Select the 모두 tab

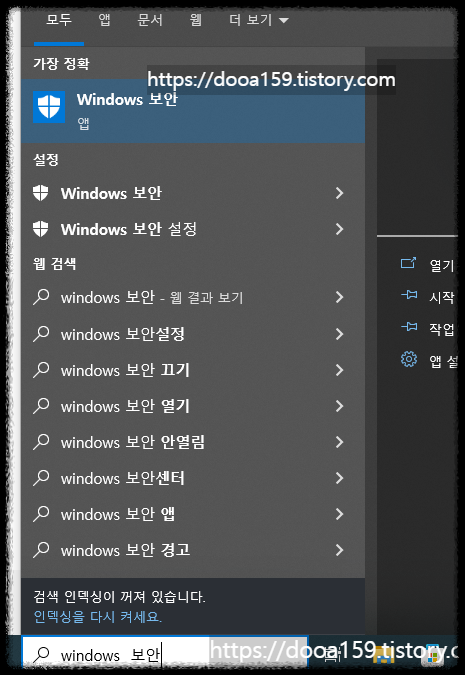(59, 20)
